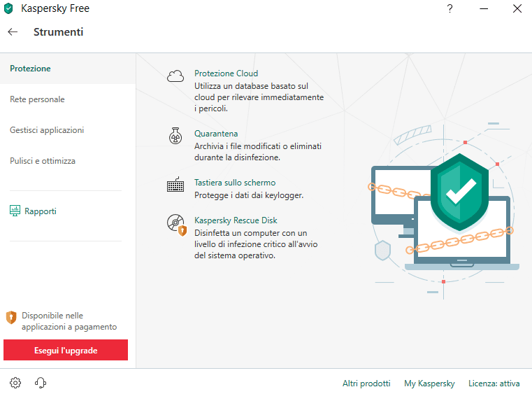Click the orange shield premium icon
The height and width of the screenshot is (394, 532).
pyautogui.click(x=11, y=318)
